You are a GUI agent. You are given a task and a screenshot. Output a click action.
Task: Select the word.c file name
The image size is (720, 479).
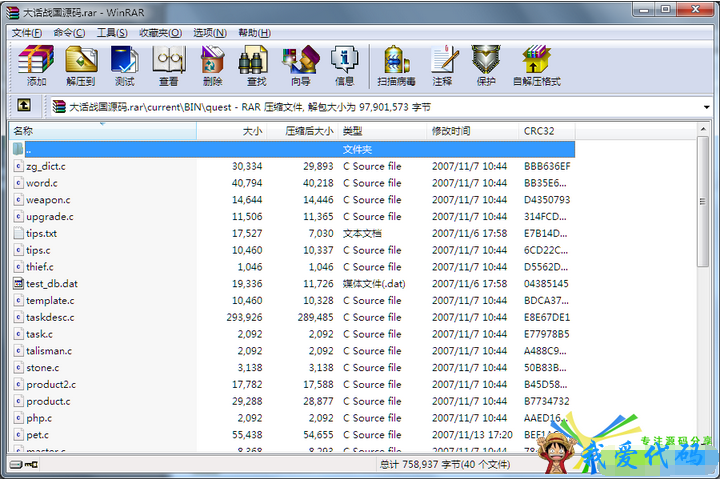click(42, 183)
